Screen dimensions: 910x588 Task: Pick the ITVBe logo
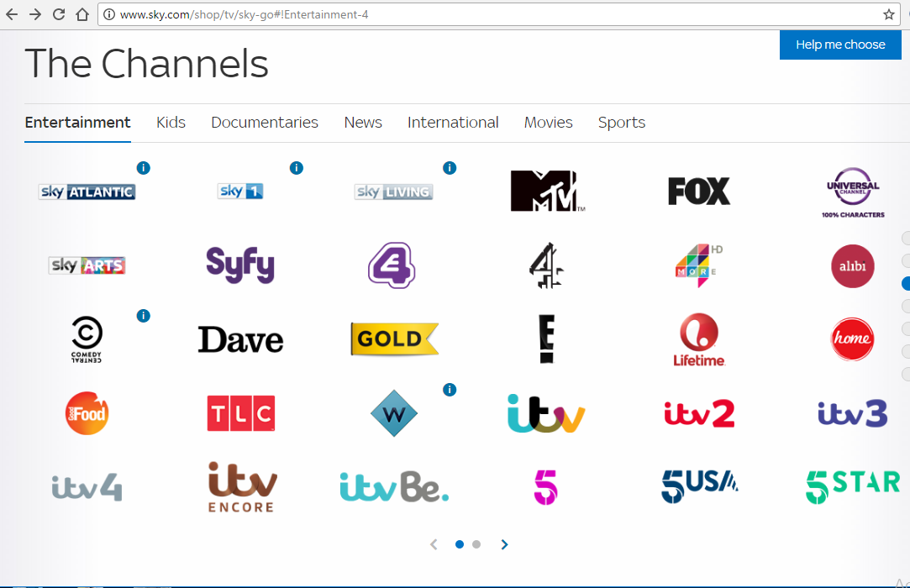tap(395, 486)
